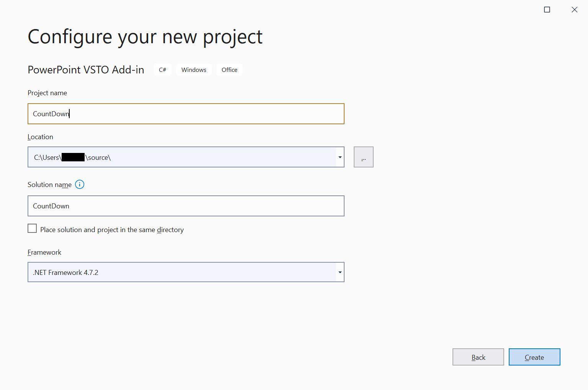Click the Office project type tag
Viewport: 588px width, 390px height.
pos(229,70)
